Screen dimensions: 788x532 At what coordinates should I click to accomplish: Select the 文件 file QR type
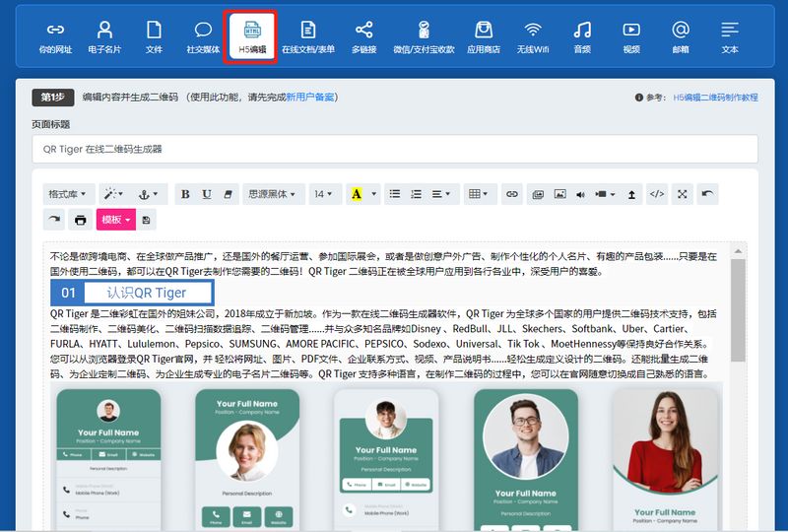[x=154, y=37]
